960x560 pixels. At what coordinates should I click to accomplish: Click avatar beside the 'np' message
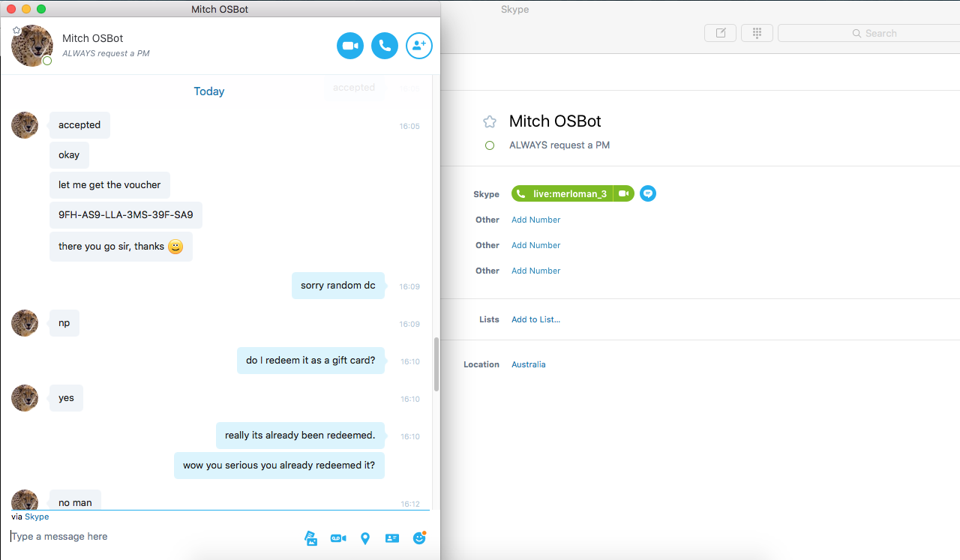25,323
